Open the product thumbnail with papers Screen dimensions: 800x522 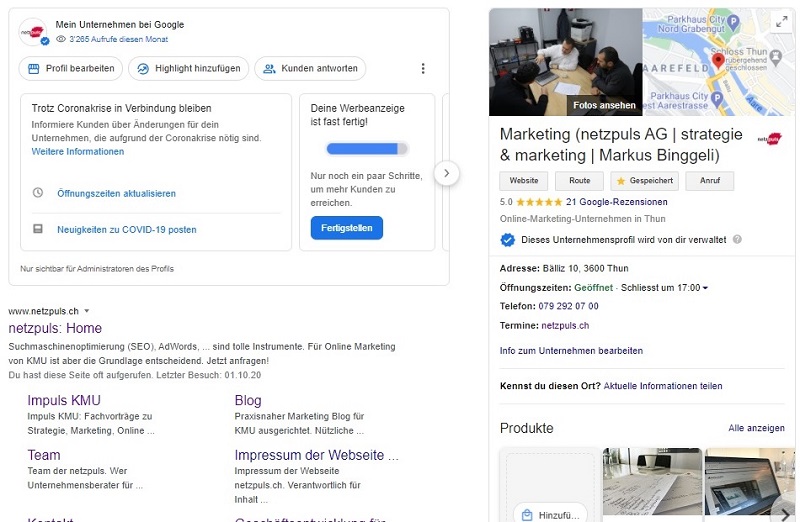(x=652, y=481)
